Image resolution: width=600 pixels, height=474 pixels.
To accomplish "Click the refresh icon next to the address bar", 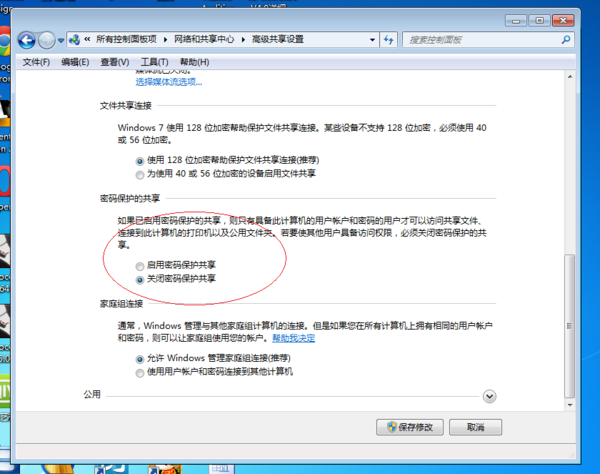I will (388, 39).
